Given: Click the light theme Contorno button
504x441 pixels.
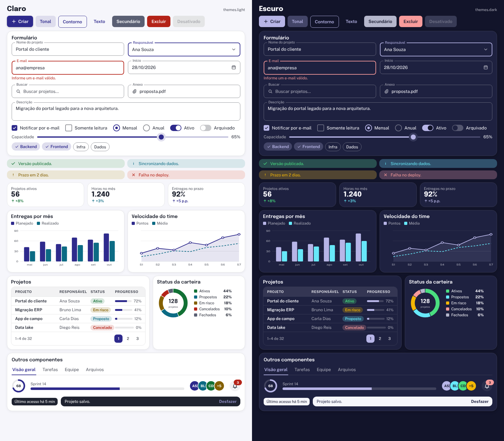Looking at the screenshot, I should click(x=72, y=22).
